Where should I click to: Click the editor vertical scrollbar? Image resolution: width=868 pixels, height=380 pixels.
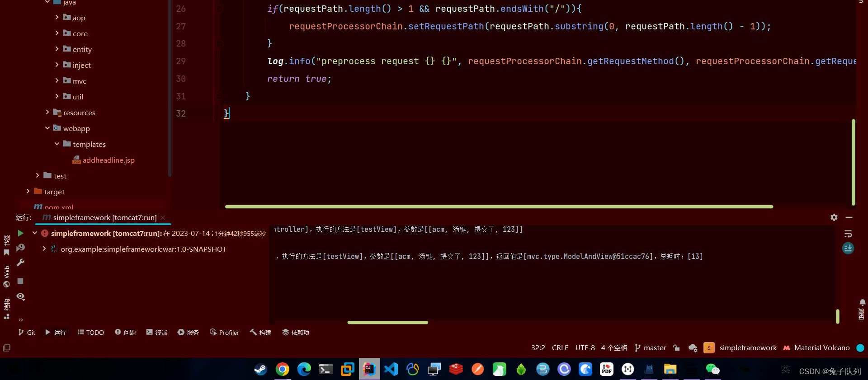(853, 162)
